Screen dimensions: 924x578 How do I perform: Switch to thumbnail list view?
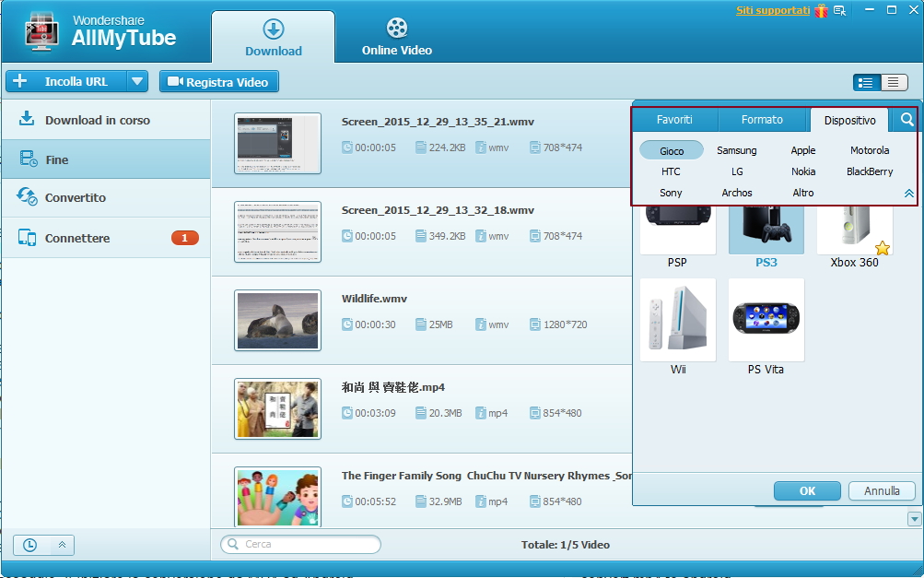(866, 82)
